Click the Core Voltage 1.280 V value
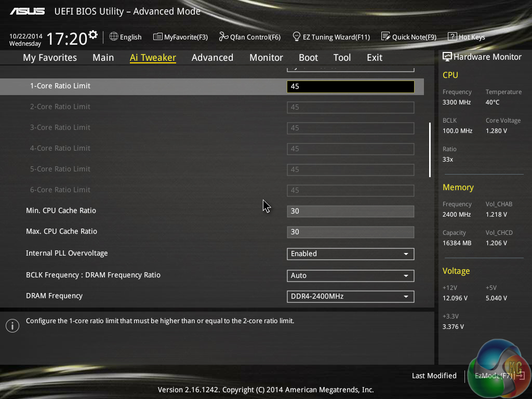Image resolution: width=532 pixels, height=399 pixels. tap(496, 130)
